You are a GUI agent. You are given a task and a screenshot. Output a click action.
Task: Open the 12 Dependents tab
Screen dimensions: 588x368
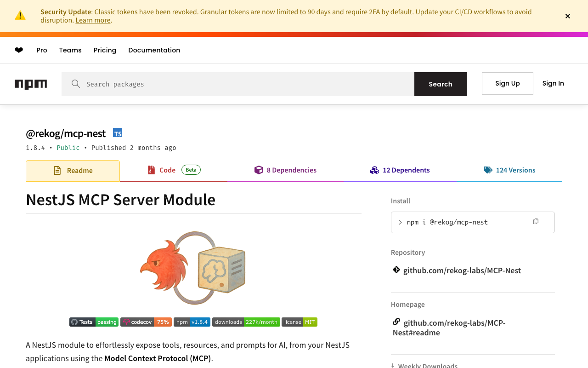click(x=400, y=170)
